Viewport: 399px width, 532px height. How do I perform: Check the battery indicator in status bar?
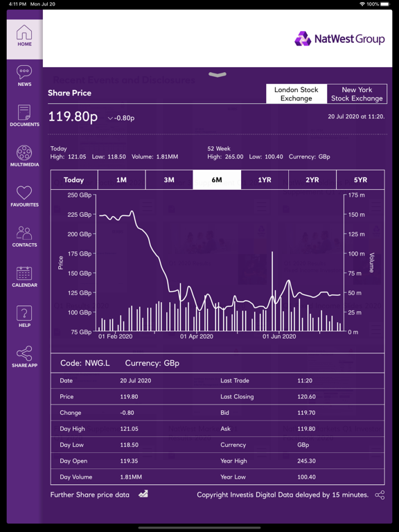pos(385,4)
